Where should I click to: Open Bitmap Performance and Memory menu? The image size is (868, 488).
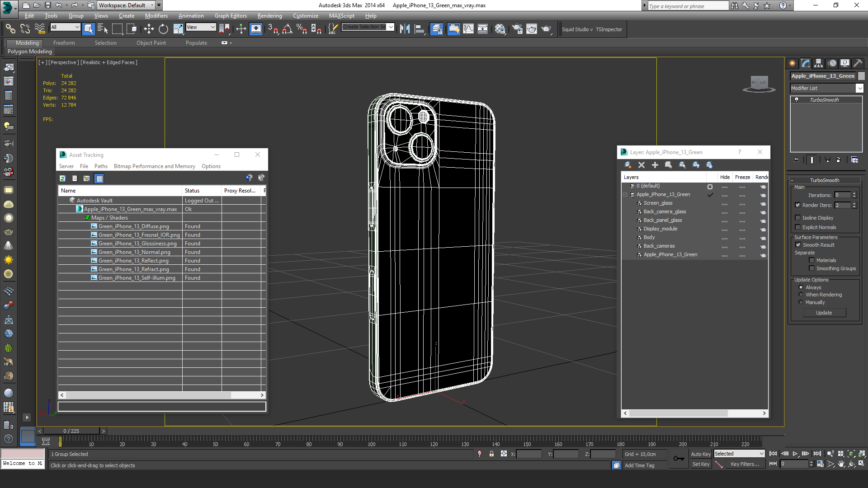tap(154, 166)
